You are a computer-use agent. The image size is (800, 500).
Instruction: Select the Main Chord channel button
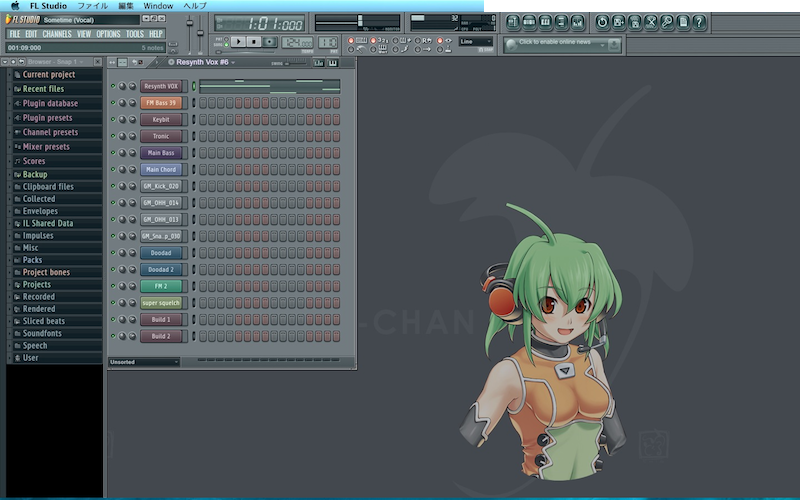(161, 169)
